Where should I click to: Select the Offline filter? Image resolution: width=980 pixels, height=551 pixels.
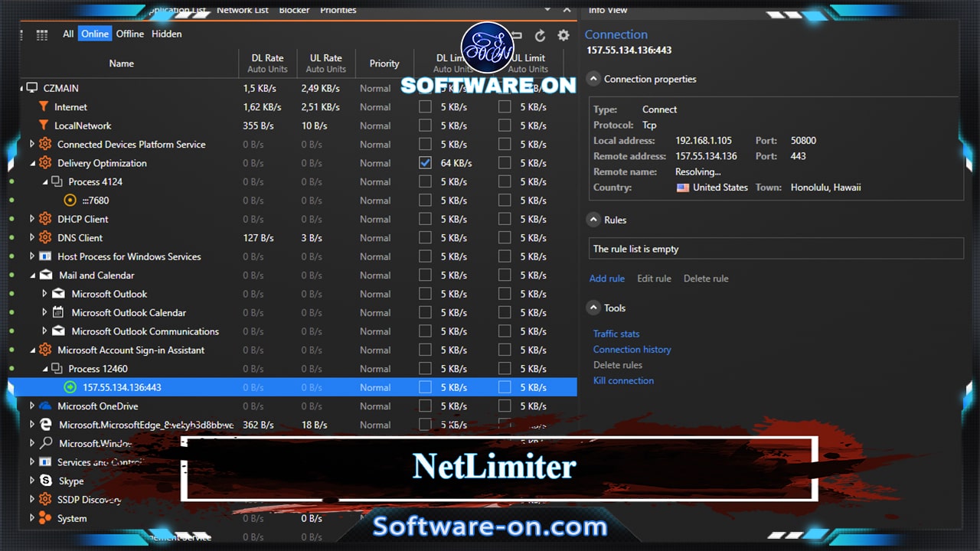(x=130, y=34)
